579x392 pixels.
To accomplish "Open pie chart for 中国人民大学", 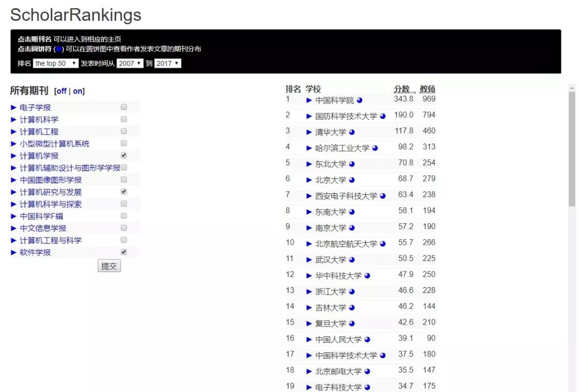I will (367, 340).
